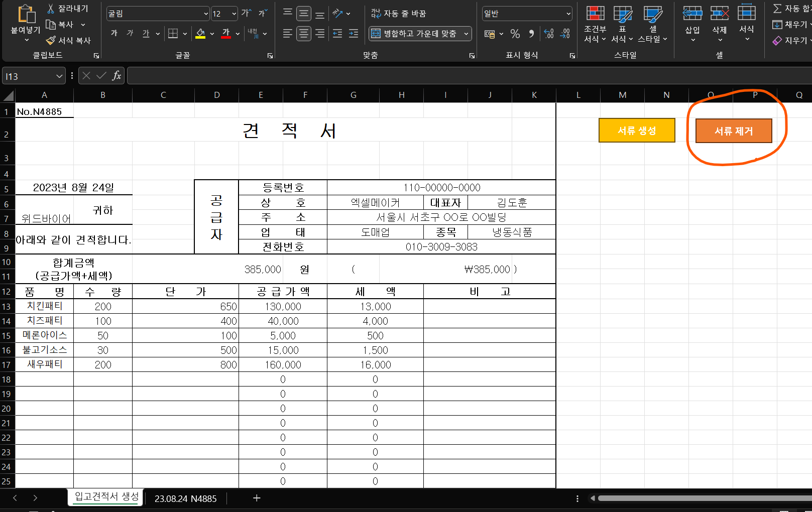
Task: Open Cell Styles (셀 스타일)
Action: click(652, 24)
